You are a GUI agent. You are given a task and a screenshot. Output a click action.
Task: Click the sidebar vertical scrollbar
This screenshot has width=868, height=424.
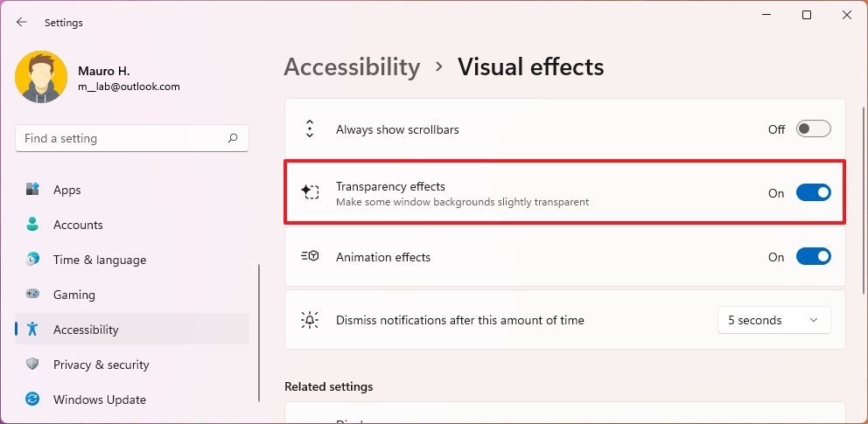[x=258, y=333]
